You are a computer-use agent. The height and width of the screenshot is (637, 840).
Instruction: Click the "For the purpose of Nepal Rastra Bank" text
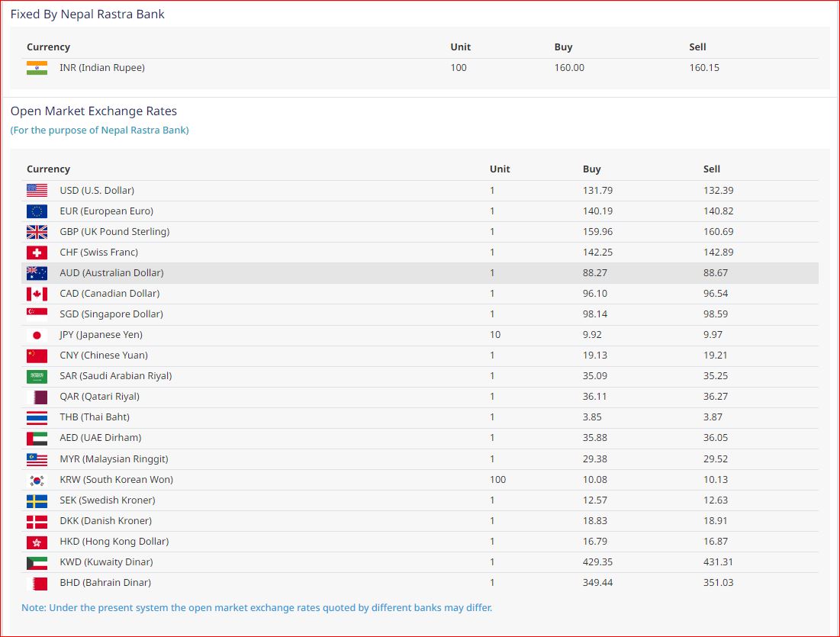coord(99,130)
